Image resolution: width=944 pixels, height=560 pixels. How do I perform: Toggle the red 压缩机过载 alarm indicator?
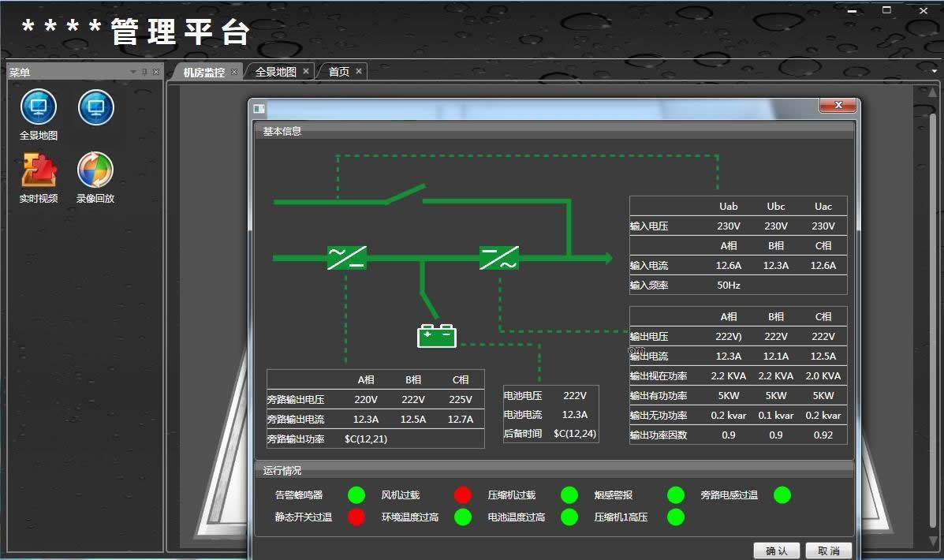click(x=463, y=495)
